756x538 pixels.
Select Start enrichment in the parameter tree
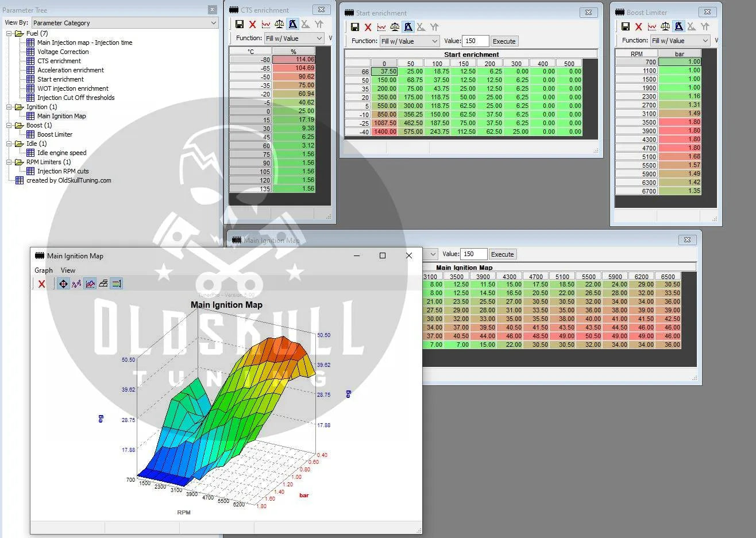(x=60, y=79)
